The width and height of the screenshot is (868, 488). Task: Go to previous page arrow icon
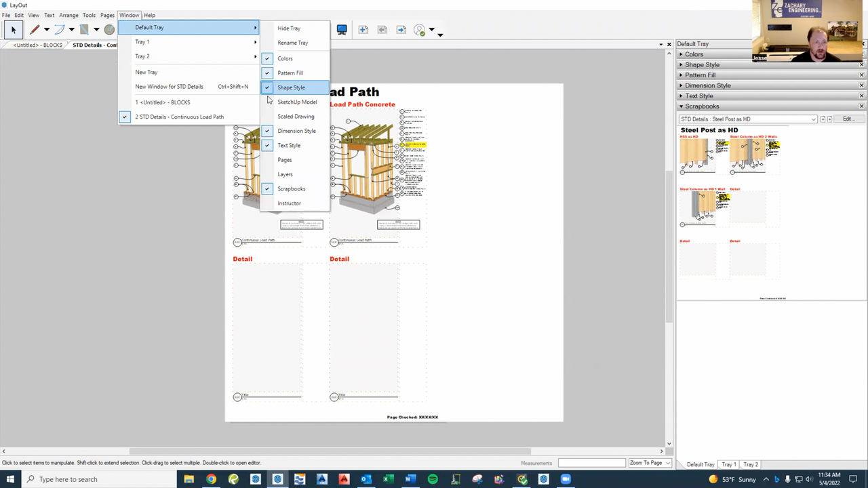(x=382, y=30)
